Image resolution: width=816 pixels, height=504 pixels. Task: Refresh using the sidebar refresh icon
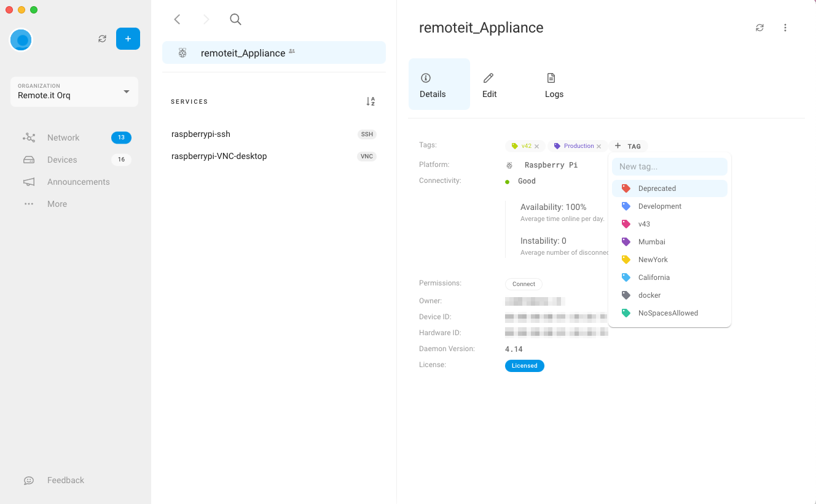pos(103,39)
